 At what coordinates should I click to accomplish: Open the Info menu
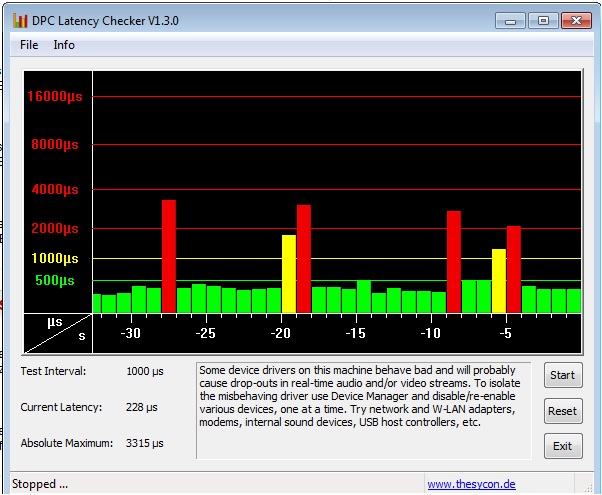64,45
